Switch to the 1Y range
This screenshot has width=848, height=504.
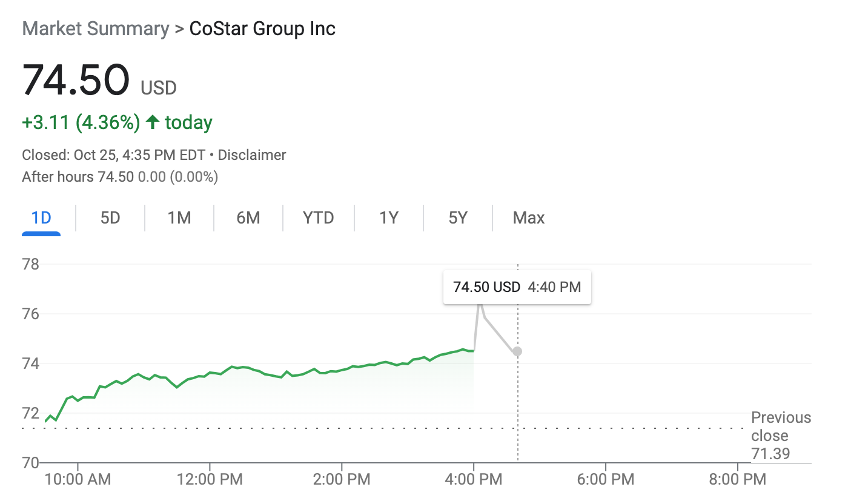389,218
